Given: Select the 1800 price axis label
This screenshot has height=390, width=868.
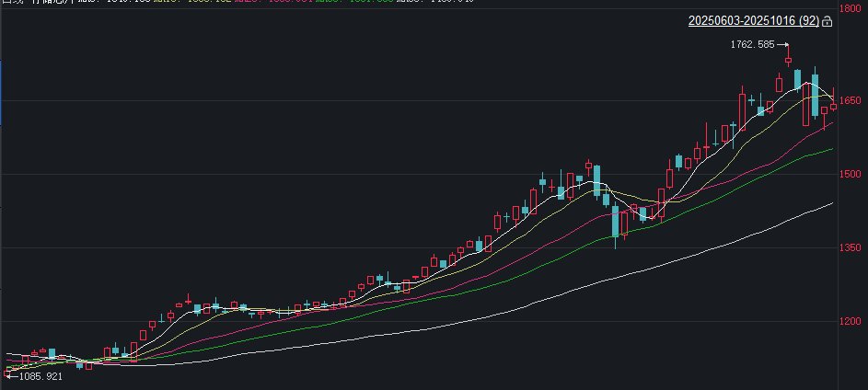Looking at the screenshot, I should [851, 8].
